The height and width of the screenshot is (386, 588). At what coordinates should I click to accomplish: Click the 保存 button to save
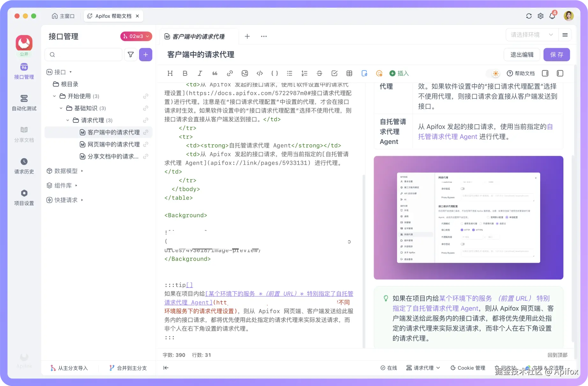556,54
